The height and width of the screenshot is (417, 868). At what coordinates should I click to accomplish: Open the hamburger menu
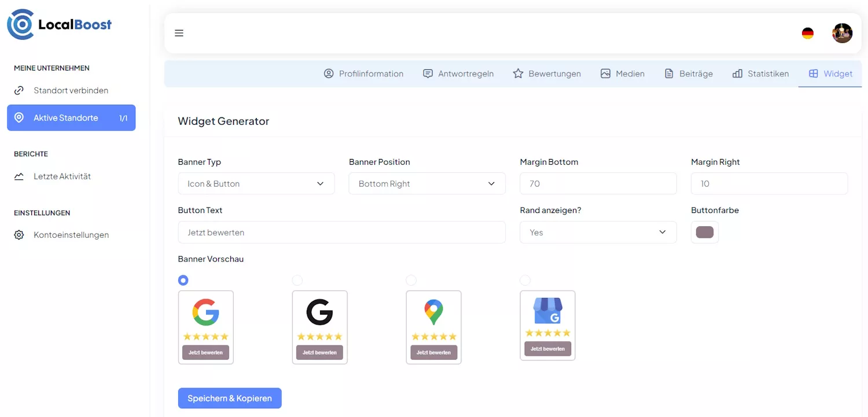click(x=179, y=33)
